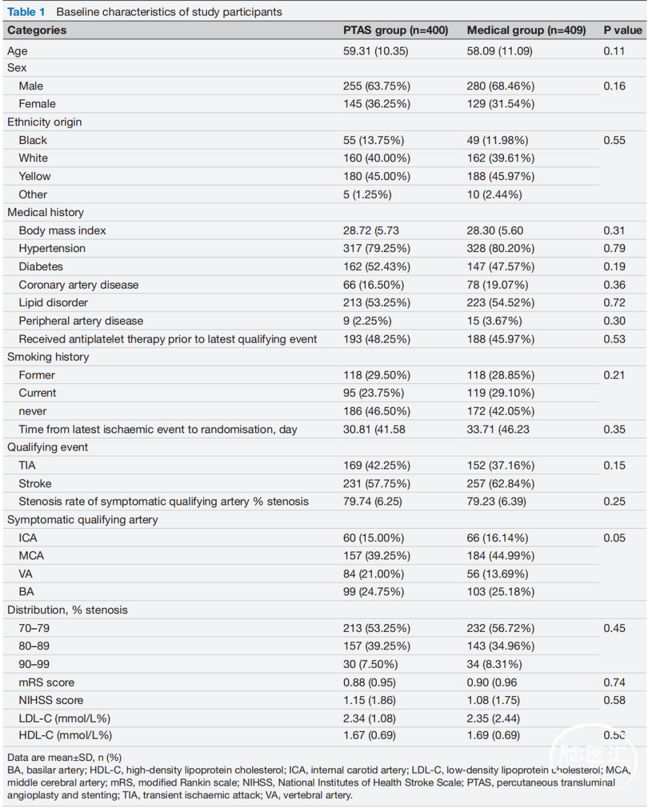
Task: Select the 70–79 stenosis distribution row
Action: [x=324, y=628]
